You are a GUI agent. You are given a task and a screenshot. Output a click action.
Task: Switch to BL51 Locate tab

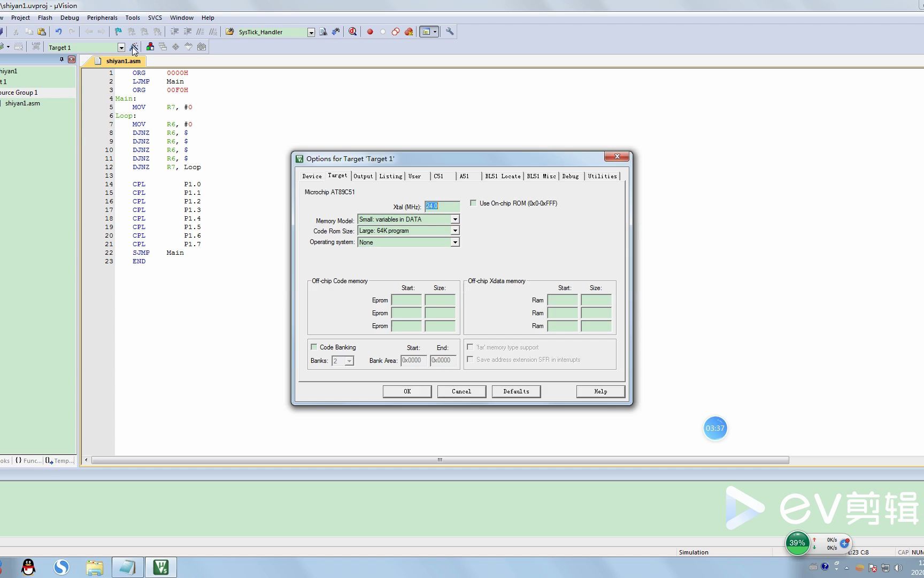[503, 176]
